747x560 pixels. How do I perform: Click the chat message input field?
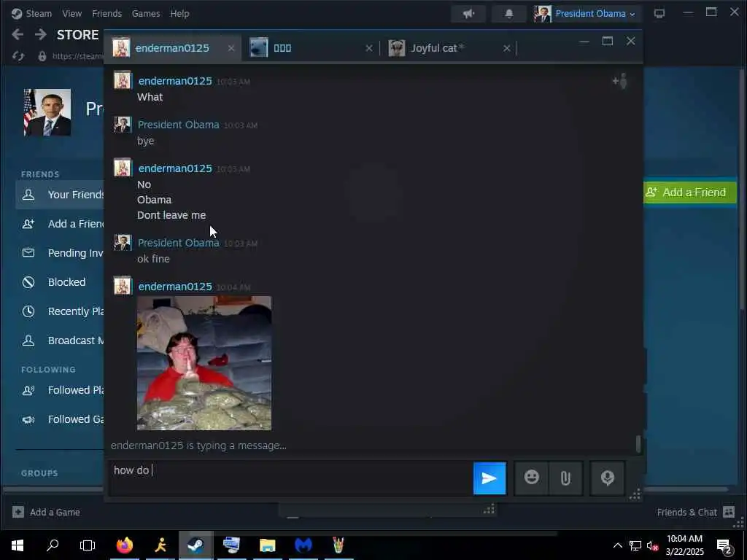[290, 478]
